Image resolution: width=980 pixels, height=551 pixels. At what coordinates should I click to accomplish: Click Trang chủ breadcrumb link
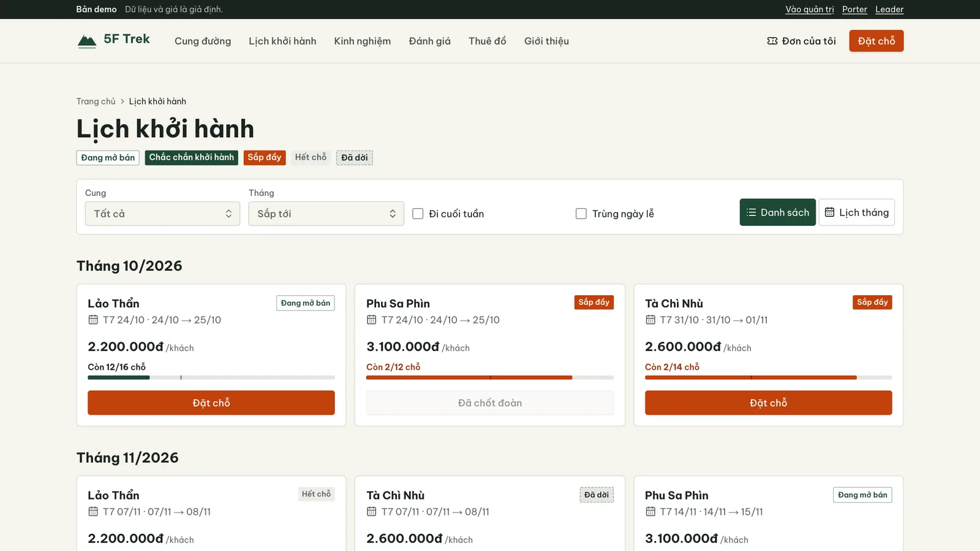tap(96, 102)
